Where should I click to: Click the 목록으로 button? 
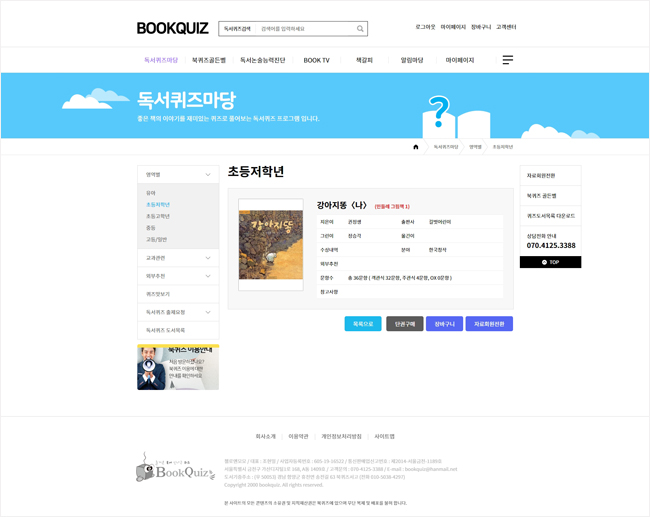point(363,324)
